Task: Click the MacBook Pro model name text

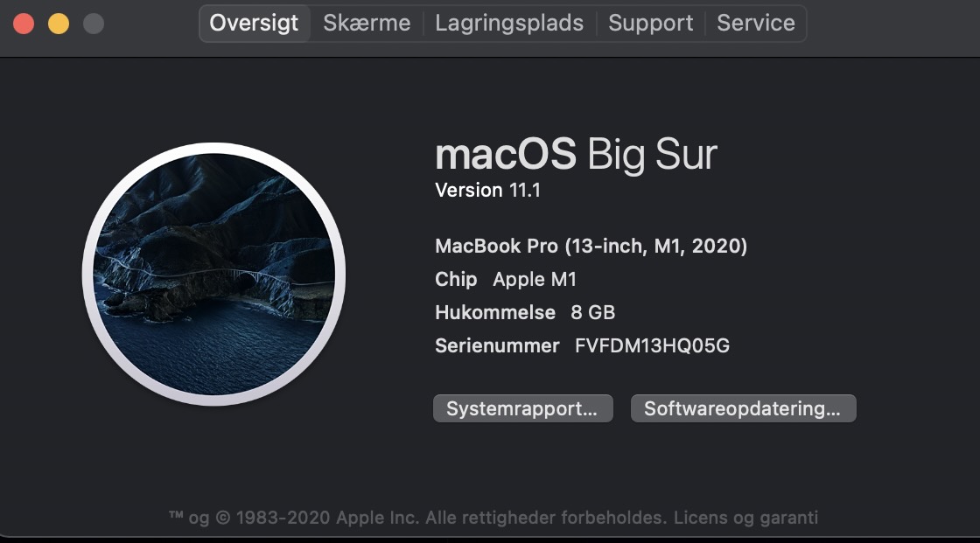Action: pyautogui.click(x=591, y=247)
